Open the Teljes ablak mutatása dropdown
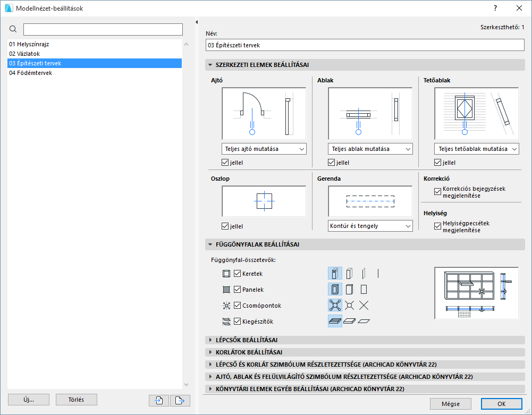This screenshot has height=415, width=532. 370,149
